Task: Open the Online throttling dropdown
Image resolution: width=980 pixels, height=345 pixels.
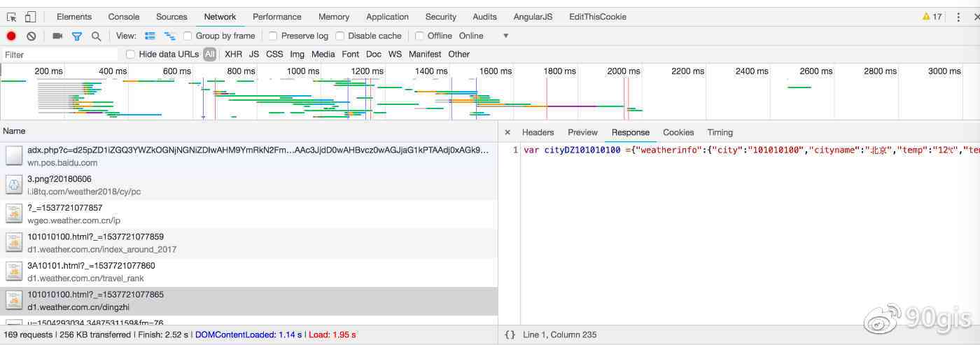Action: coord(505,36)
